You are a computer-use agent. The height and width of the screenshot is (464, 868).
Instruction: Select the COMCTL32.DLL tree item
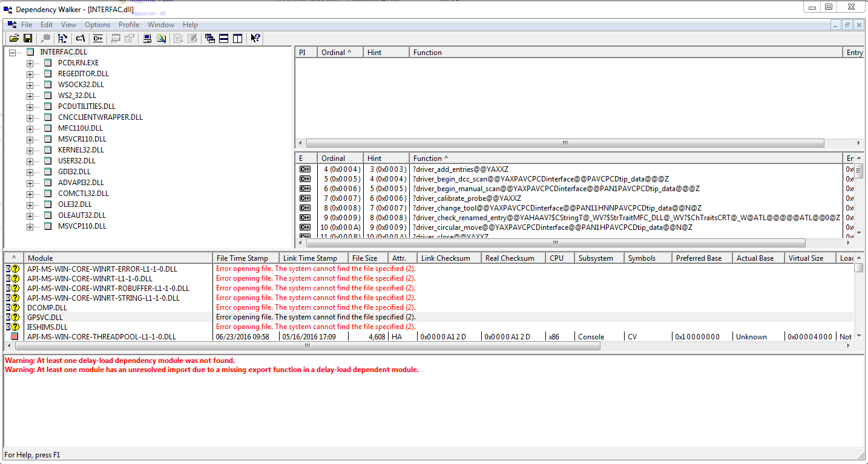tap(84, 194)
